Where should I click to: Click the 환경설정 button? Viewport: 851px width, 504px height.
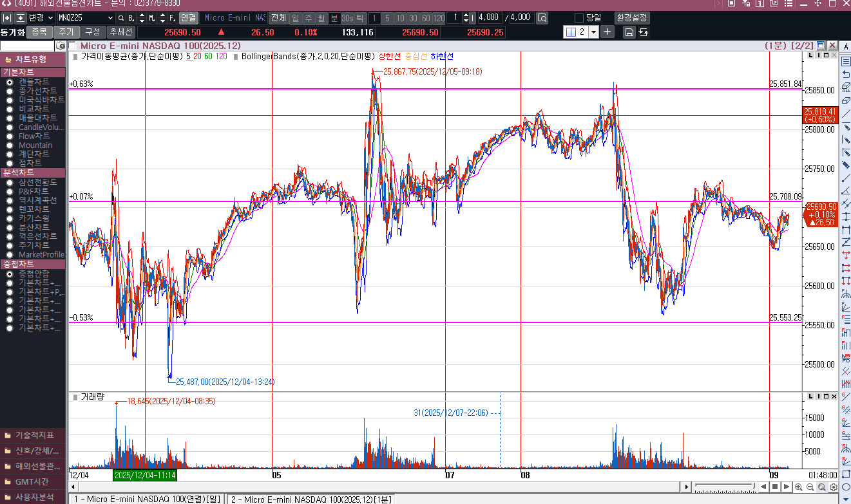click(631, 18)
